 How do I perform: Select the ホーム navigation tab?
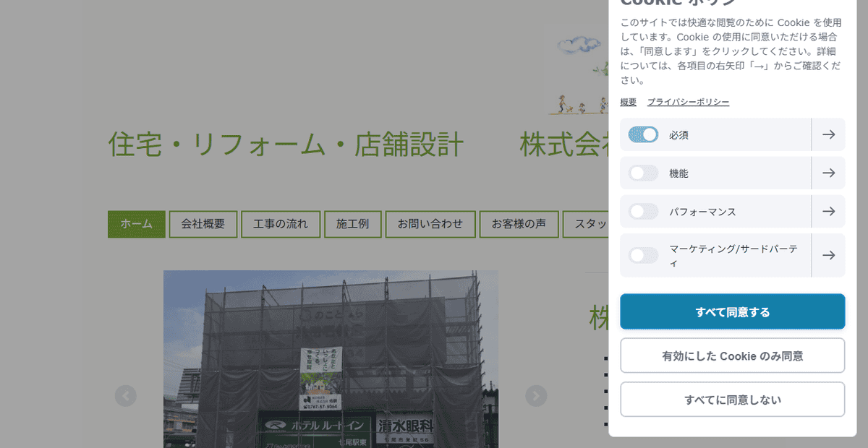coord(136,224)
